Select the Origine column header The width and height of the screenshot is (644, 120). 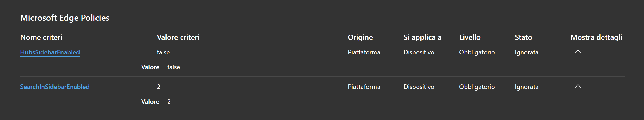tap(360, 37)
